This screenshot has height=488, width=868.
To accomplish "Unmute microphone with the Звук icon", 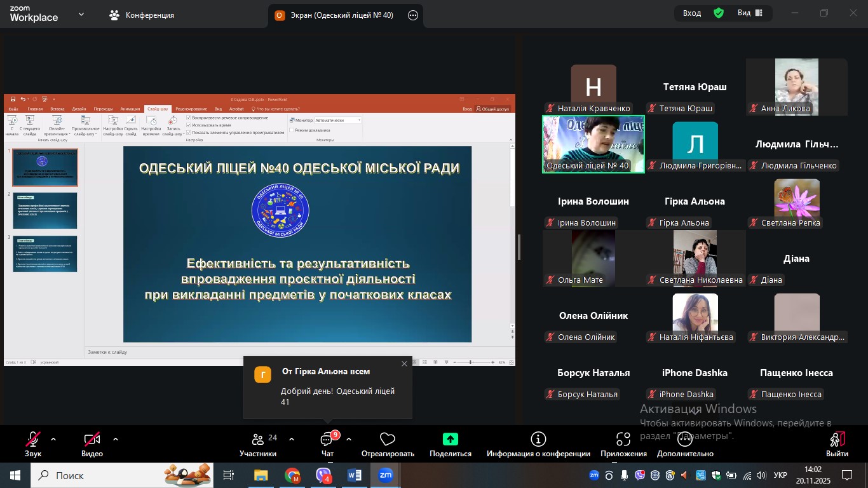I will (32, 440).
